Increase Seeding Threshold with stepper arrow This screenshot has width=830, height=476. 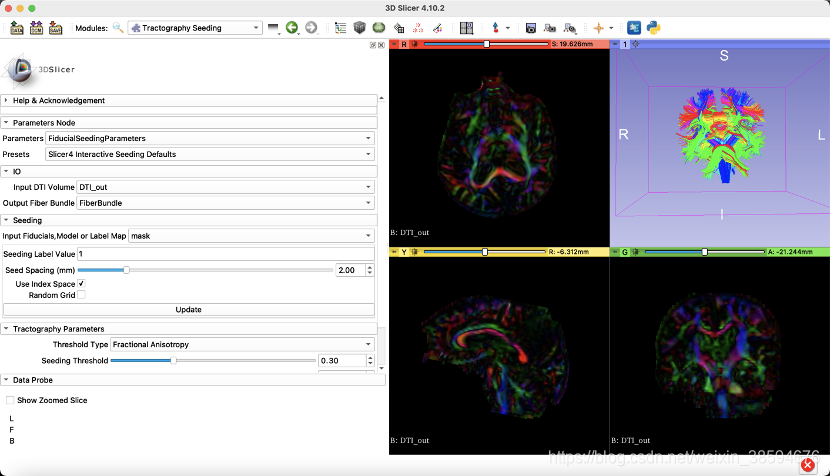[x=370, y=358]
